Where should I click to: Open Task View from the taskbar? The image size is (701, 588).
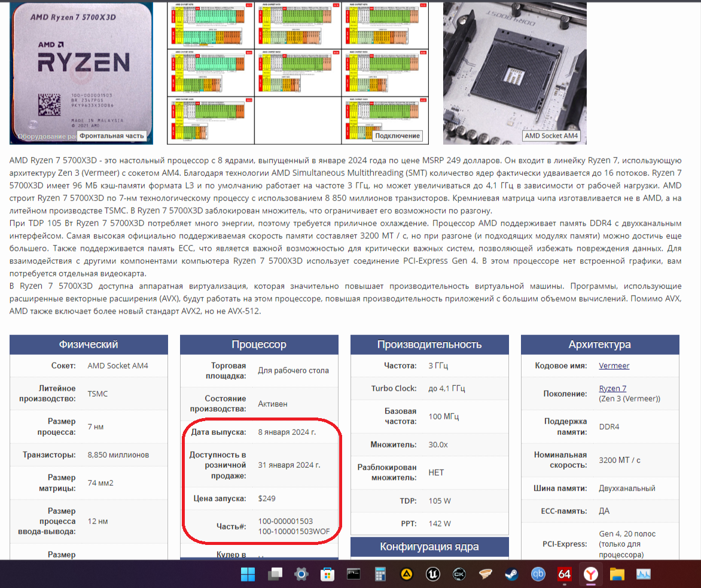[x=275, y=574]
